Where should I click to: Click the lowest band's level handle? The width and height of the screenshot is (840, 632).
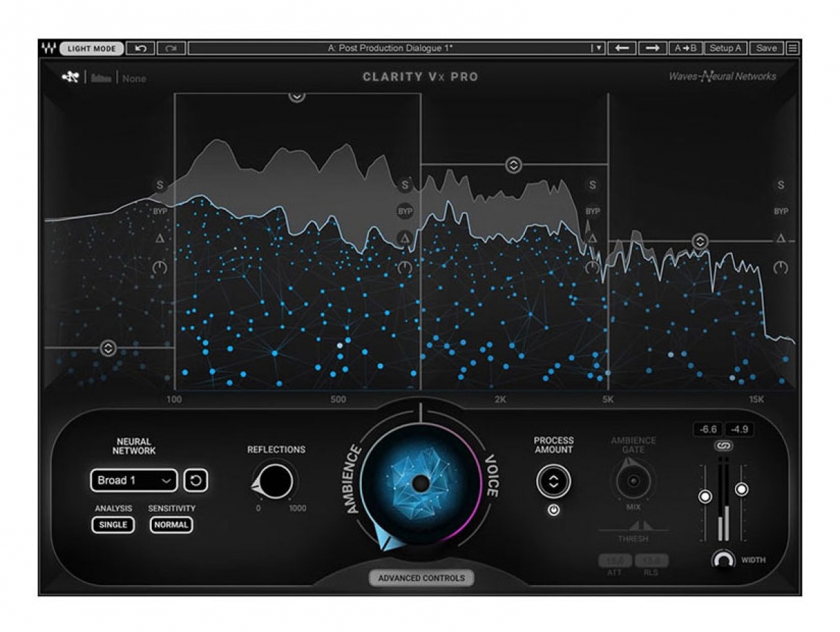pyautogui.click(x=108, y=348)
